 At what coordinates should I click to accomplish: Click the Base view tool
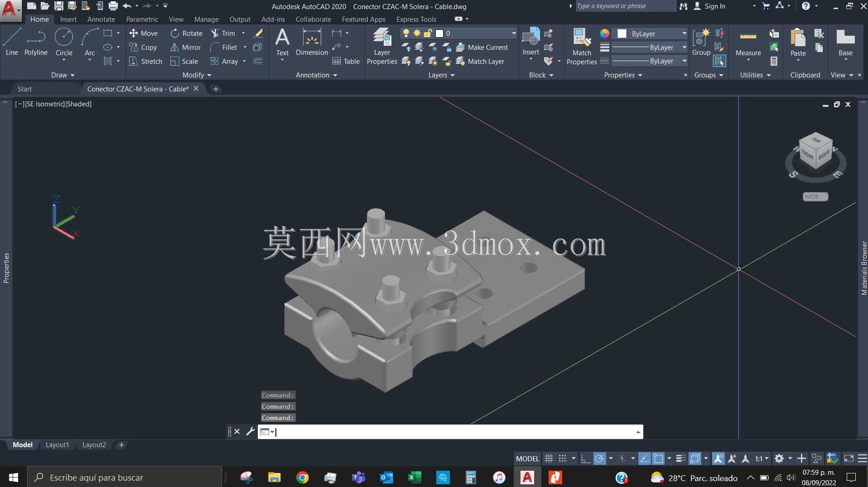(x=845, y=42)
